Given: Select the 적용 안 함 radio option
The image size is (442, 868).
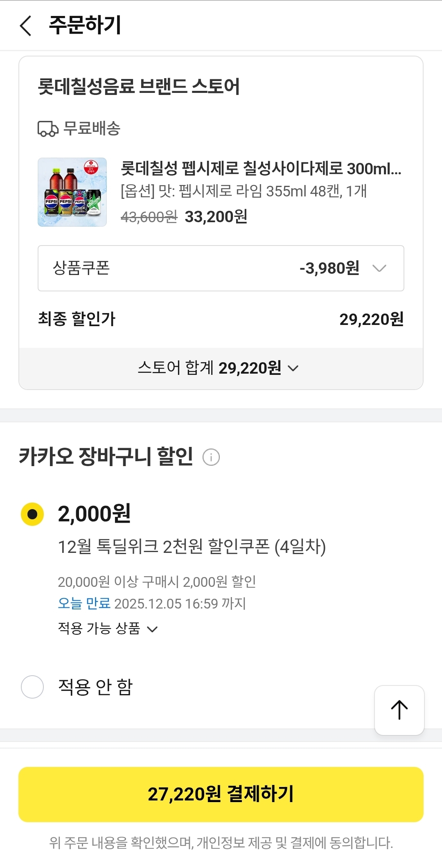Looking at the screenshot, I should [x=32, y=687].
